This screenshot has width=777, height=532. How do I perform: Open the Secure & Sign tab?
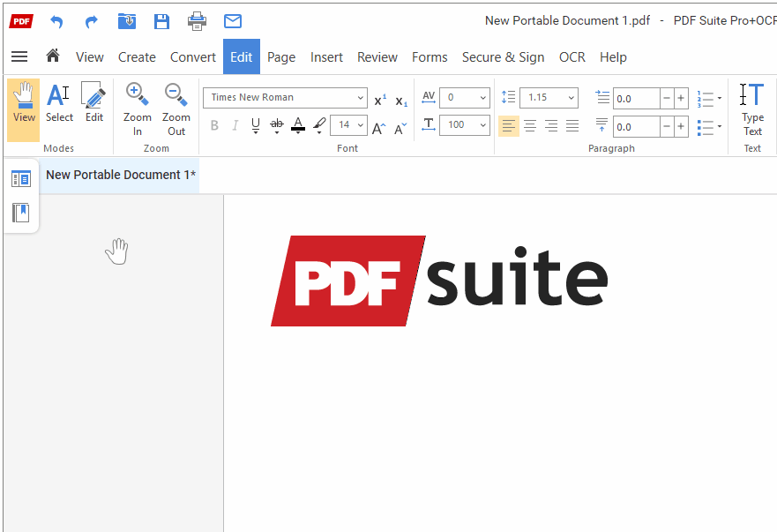click(x=503, y=57)
